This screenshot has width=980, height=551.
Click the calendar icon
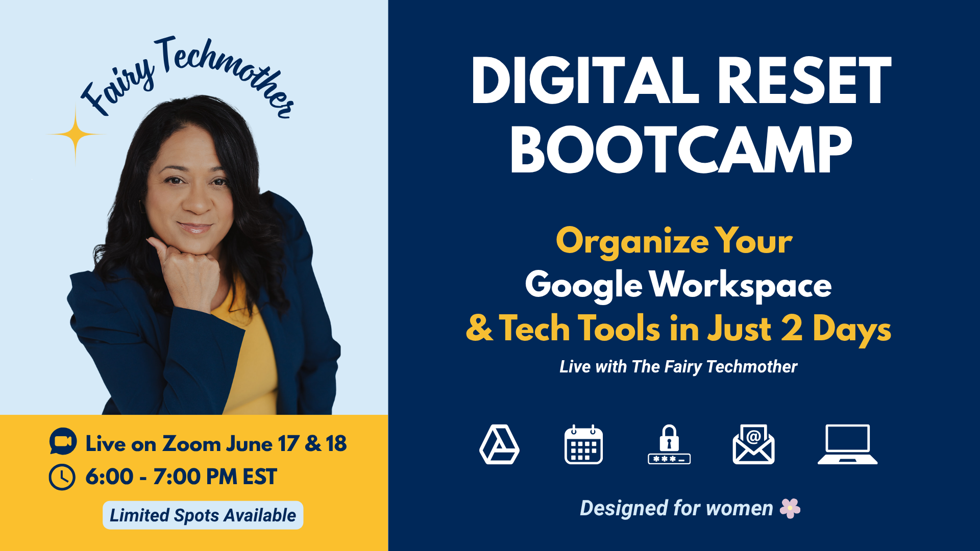pos(583,444)
